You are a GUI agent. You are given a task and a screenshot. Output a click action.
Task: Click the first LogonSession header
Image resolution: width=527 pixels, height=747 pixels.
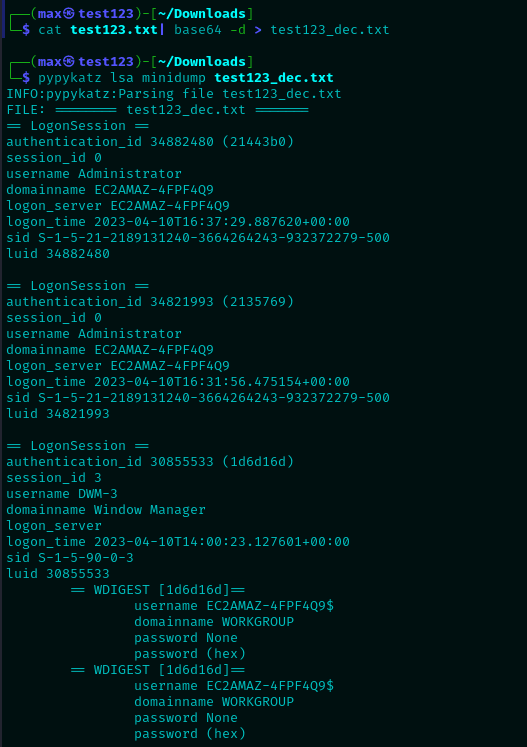78,126
